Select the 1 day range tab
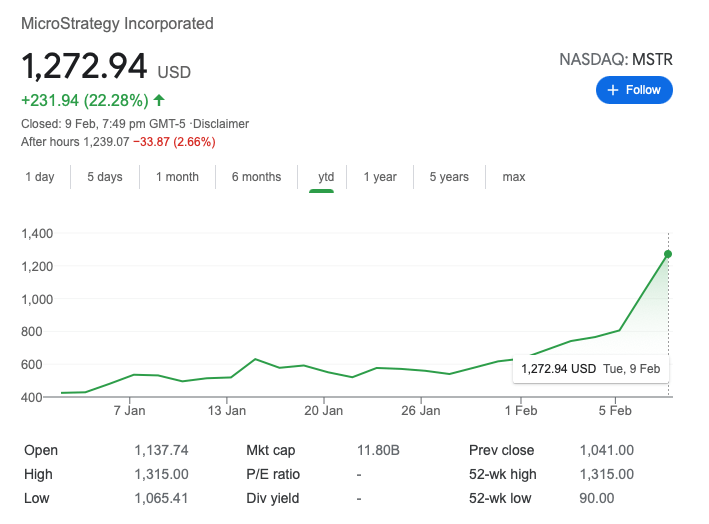Screen dimensions: 709x524 point(40,177)
